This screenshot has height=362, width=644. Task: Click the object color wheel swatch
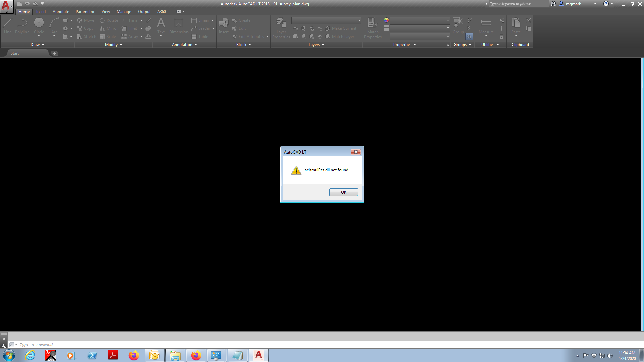pos(386,20)
